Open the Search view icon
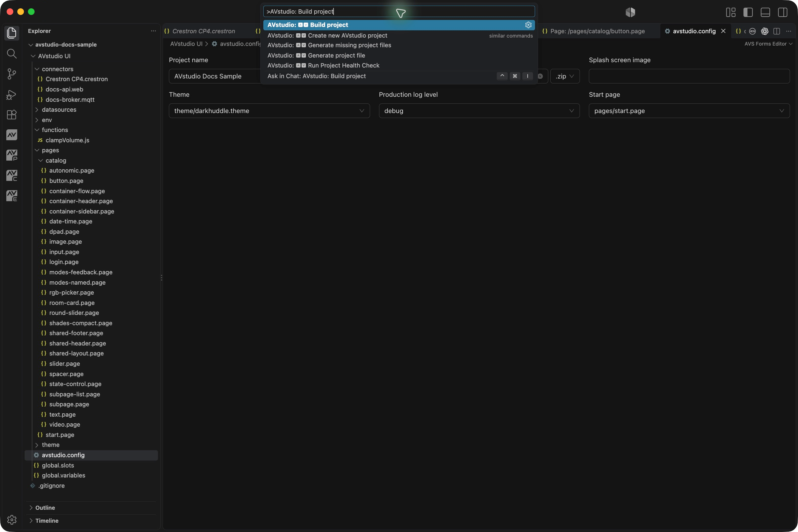The image size is (798, 532). (x=12, y=53)
